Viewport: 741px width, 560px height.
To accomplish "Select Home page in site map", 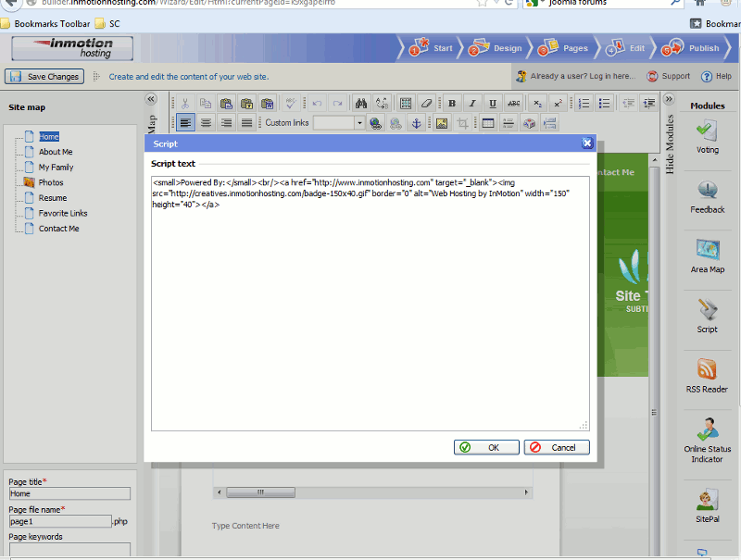I will 49,136.
